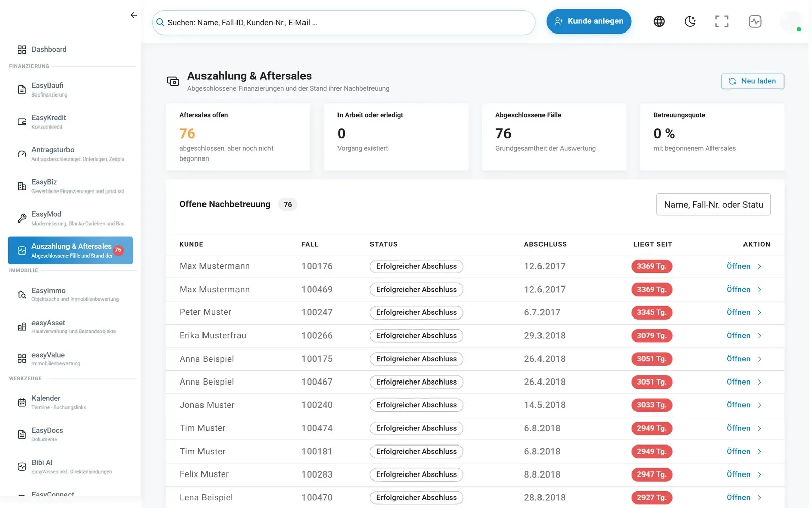The image size is (812, 508).
Task: Open EasyBaufi Baufinanzierung menu item
Action: [71, 90]
